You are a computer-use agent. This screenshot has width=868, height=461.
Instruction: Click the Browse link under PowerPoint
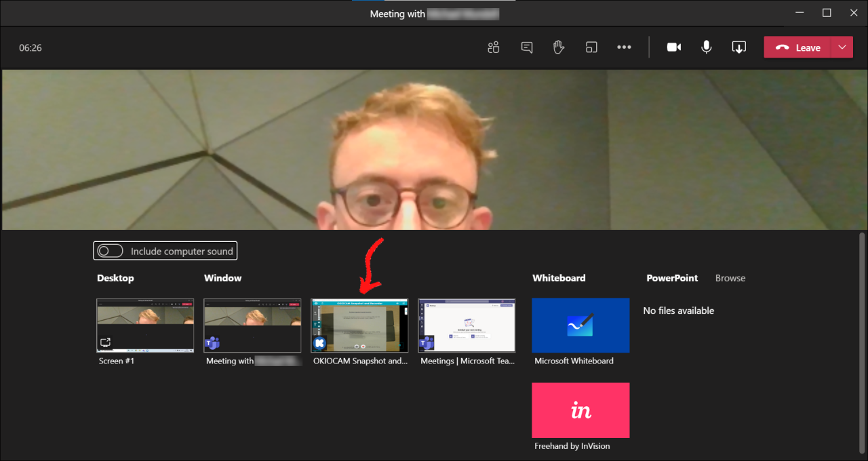[x=730, y=278]
